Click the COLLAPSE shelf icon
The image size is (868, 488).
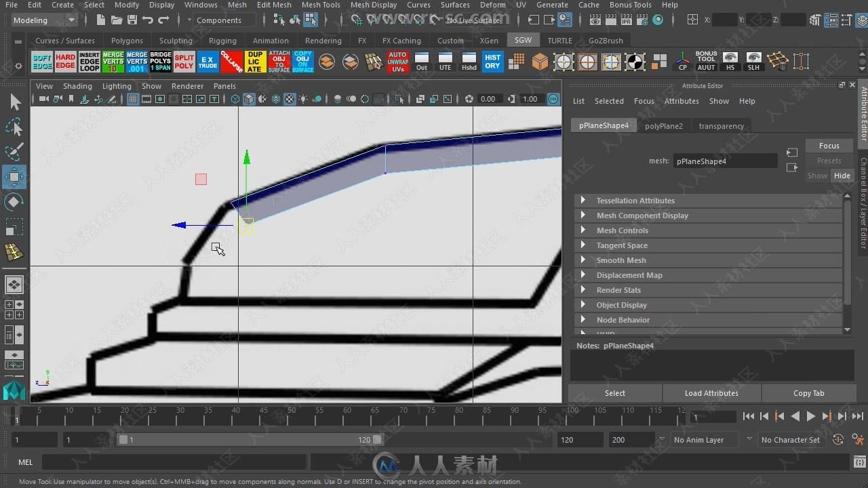click(232, 62)
